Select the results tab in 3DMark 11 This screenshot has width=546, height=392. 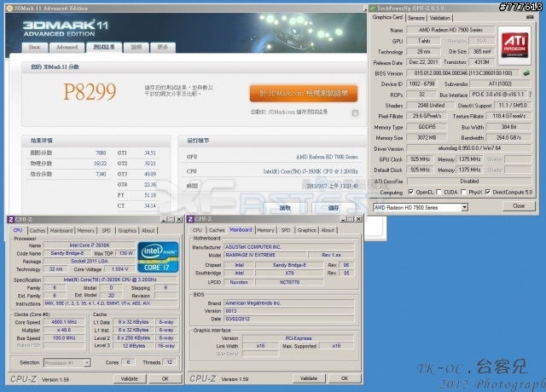[x=104, y=47]
